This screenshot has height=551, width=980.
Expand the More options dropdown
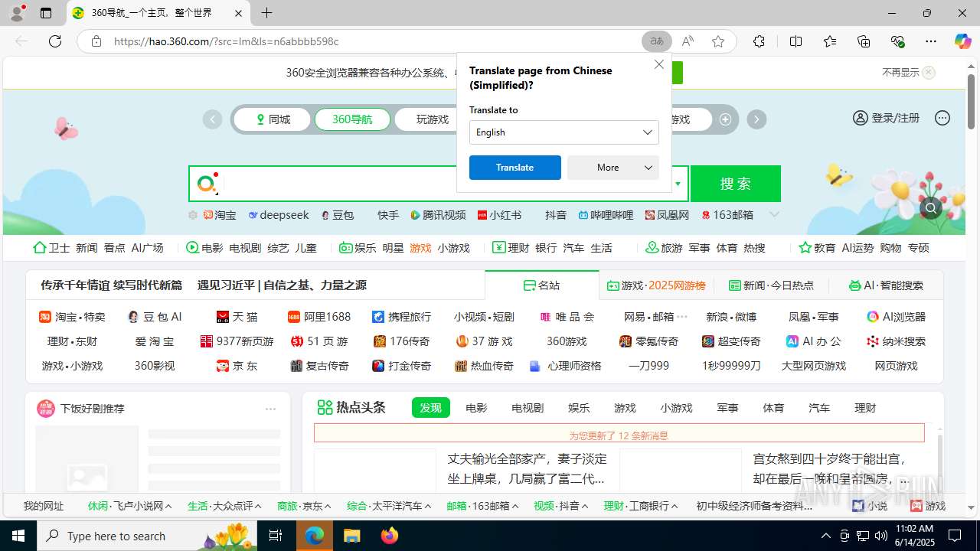613,168
